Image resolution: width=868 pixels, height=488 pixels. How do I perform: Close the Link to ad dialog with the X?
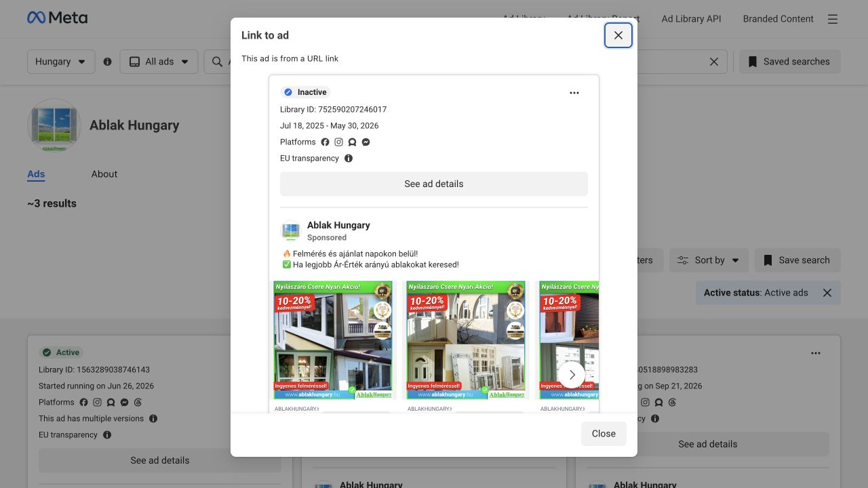pos(618,35)
